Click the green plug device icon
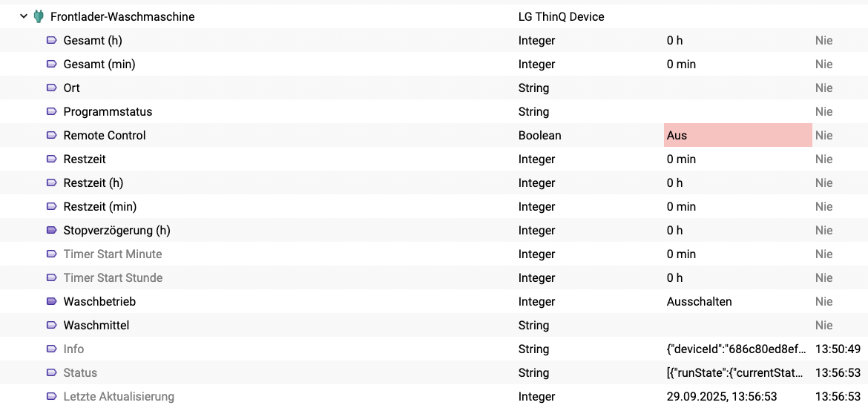The height and width of the screenshot is (408, 868). (39, 16)
